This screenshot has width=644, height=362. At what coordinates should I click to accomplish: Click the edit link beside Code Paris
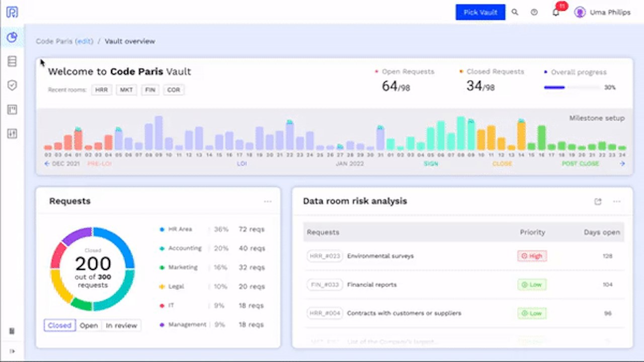(84, 41)
